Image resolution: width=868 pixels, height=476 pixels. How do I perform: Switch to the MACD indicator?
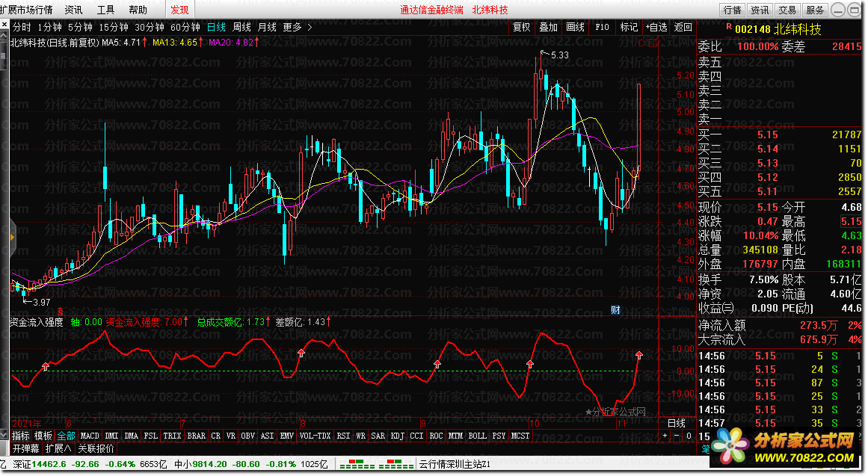click(90, 436)
